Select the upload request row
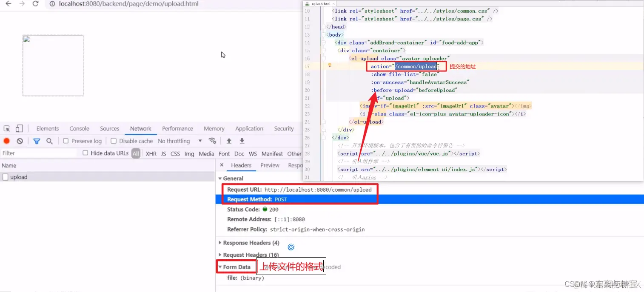The height and width of the screenshot is (292, 644). pyautogui.click(x=108, y=177)
